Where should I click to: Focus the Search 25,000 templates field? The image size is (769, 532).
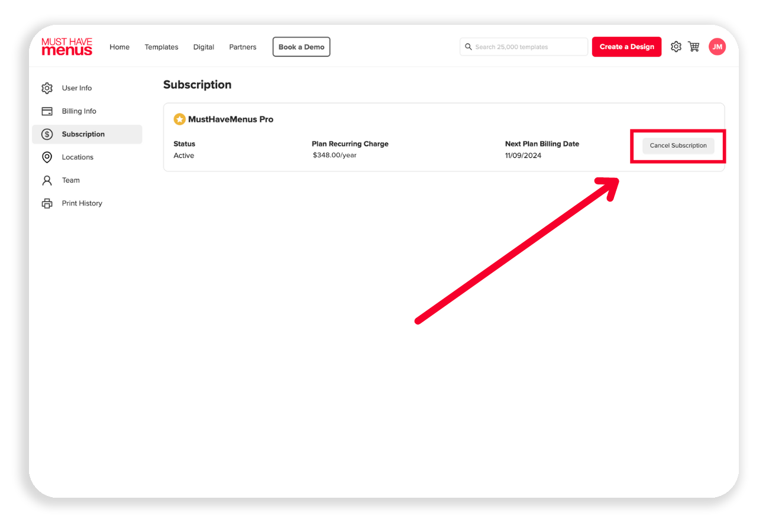(x=524, y=47)
